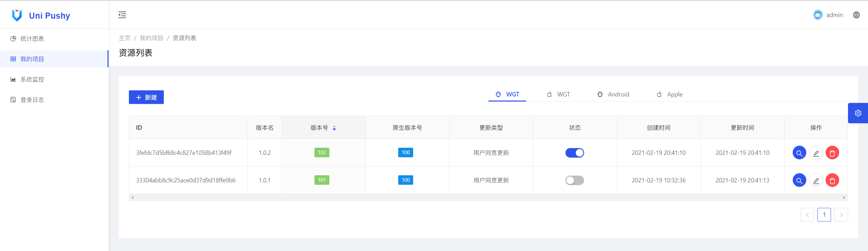Delete the version 1.0.1 resource
868x251 pixels.
coord(832,180)
